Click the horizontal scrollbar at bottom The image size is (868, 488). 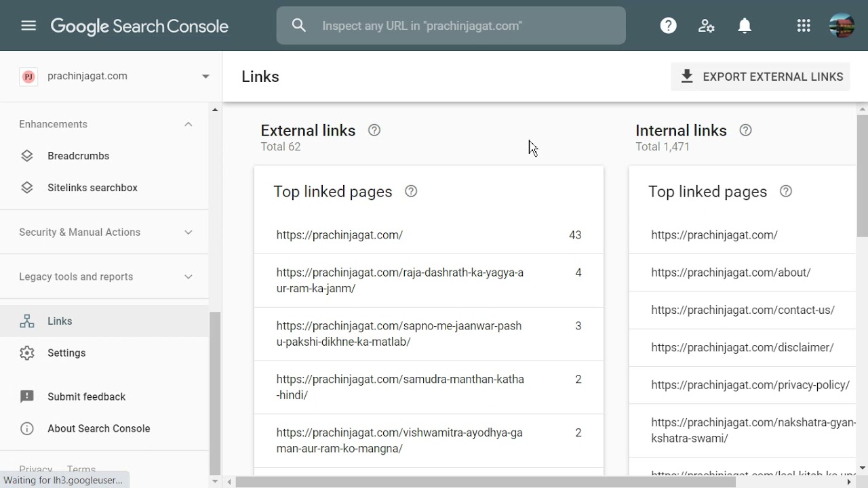coord(486,482)
